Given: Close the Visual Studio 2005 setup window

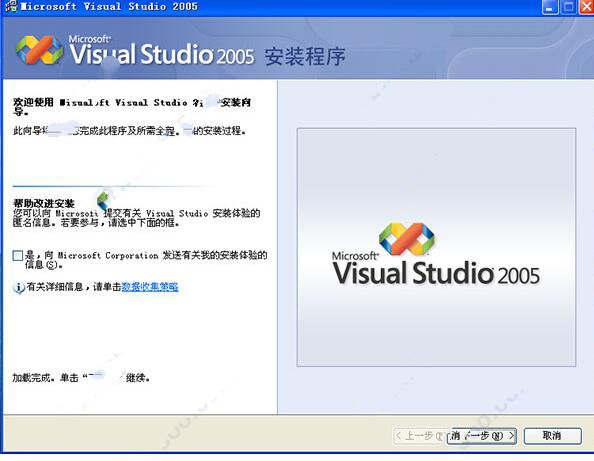Looking at the screenshot, I should point(586,7).
